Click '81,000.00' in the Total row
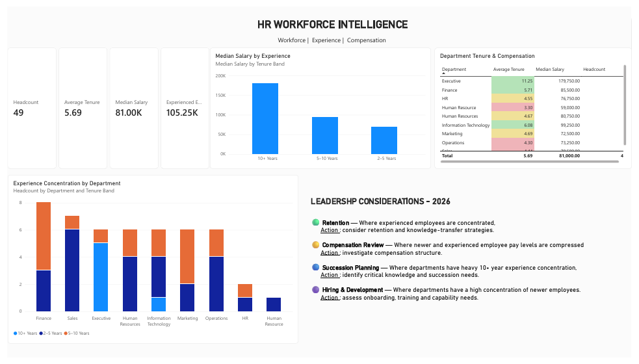 [x=569, y=156]
